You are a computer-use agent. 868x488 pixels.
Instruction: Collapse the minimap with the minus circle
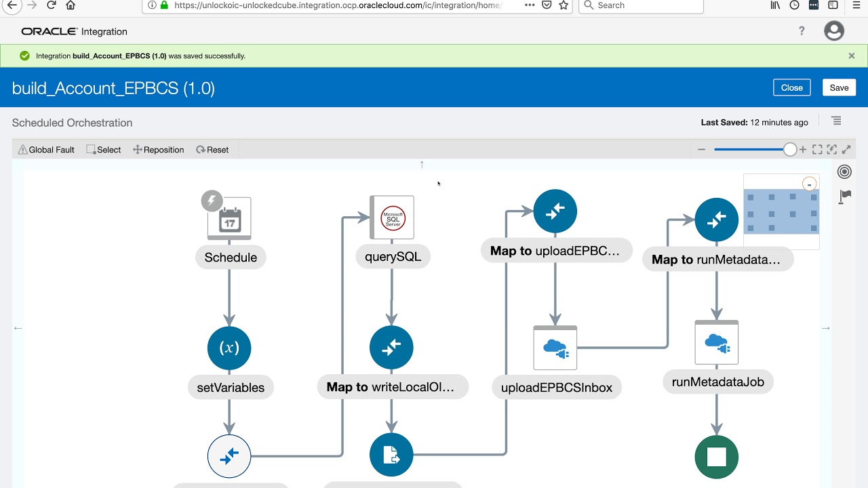[809, 184]
